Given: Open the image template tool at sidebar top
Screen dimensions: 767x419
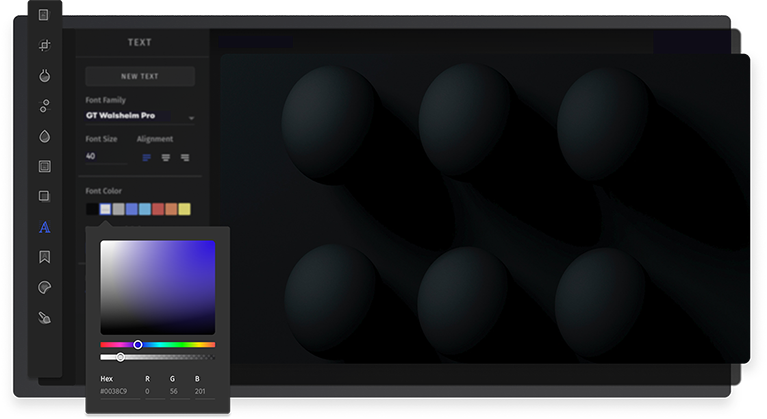Looking at the screenshot, I should (44, 15).
